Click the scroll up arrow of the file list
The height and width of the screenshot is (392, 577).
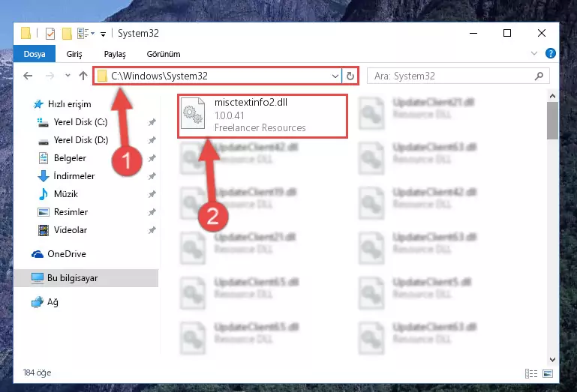[552, 96]
